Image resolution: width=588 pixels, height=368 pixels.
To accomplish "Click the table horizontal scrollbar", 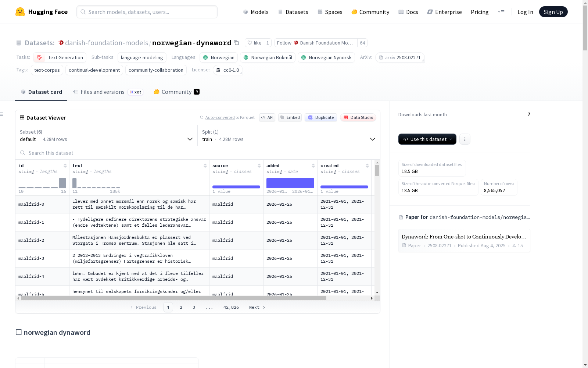I will tap(173, 298).
